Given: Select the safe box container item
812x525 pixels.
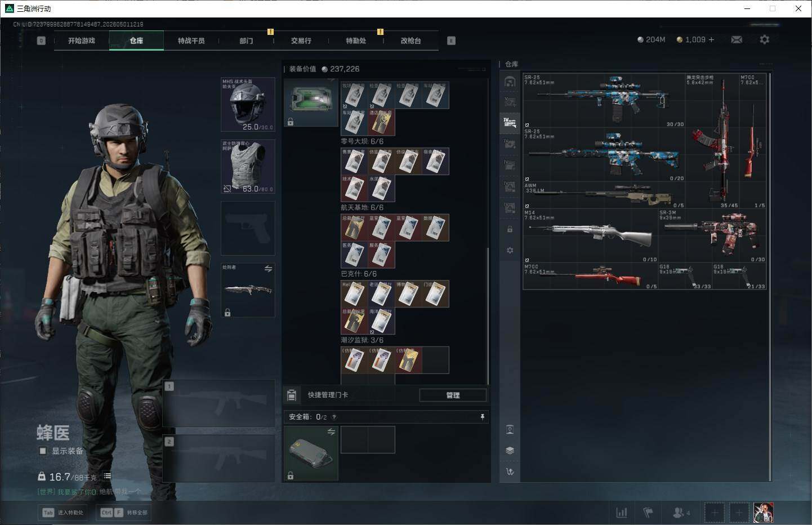Looking at the screenshot, I should (311, 453).
